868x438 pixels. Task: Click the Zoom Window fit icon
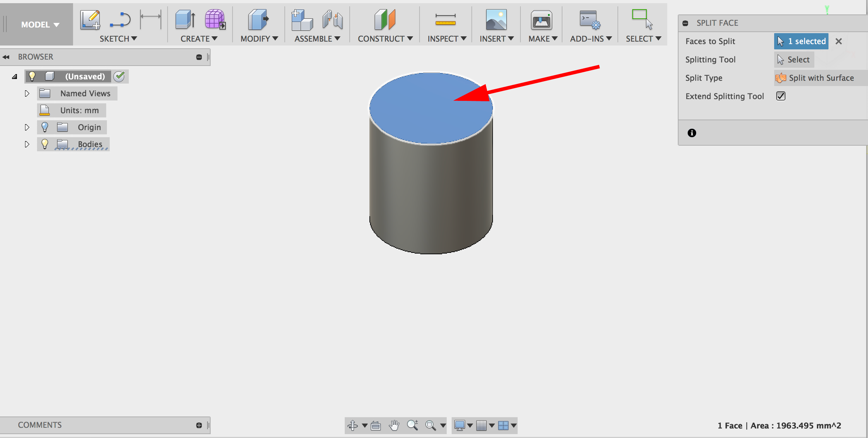click(430, 425)
